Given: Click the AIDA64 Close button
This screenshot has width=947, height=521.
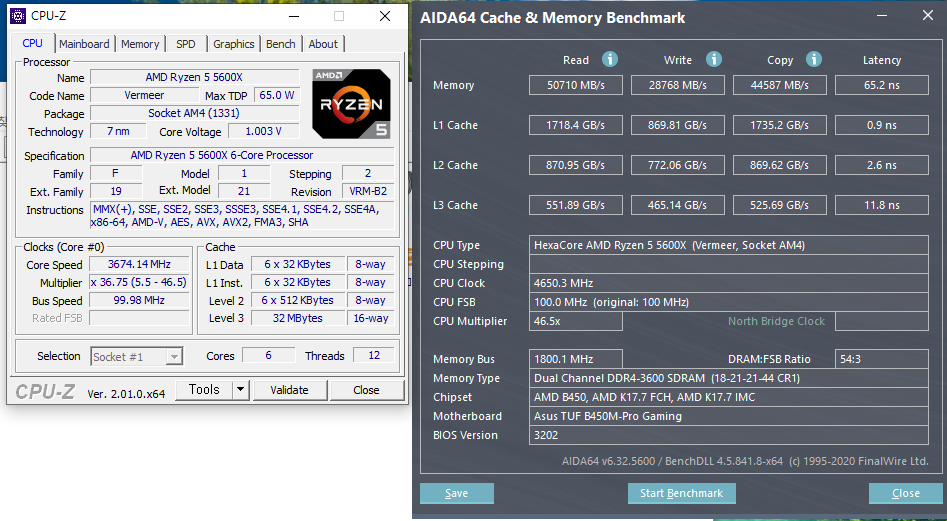Looking at the screenshot, I should tap(905, 493).
